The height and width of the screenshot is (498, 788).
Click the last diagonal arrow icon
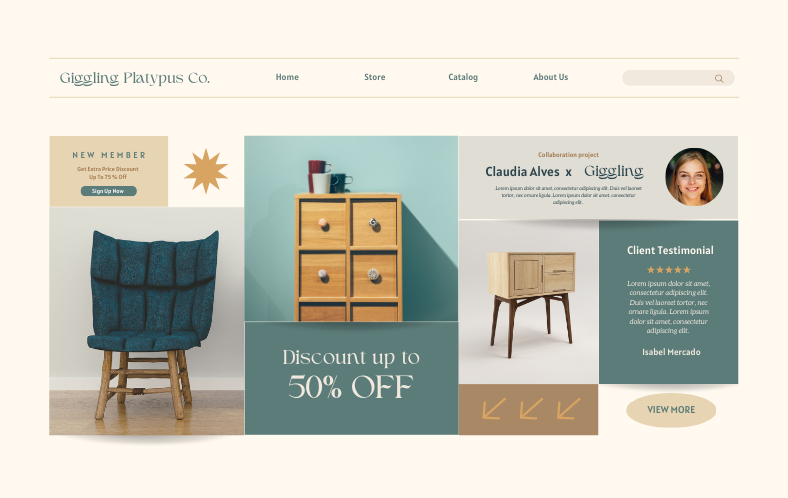(x=568, y=409)
